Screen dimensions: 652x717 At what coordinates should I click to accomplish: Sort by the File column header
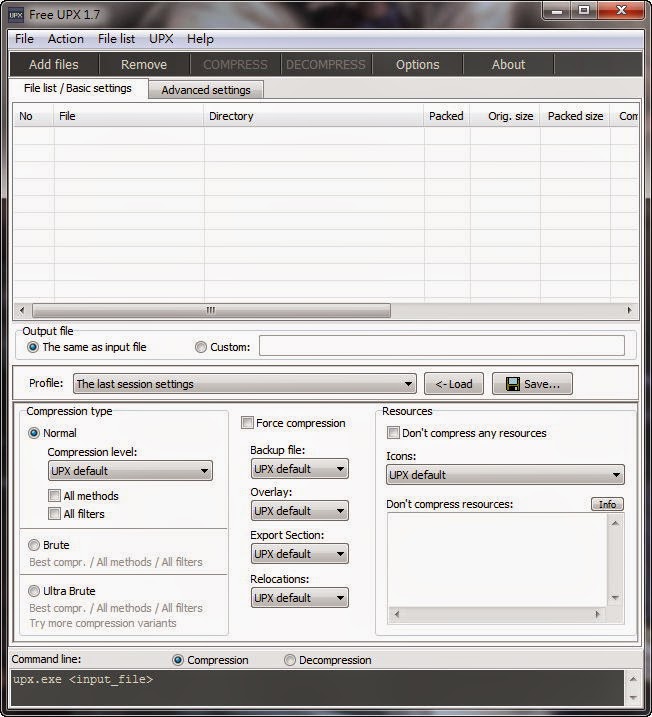[x=129, y=116]
